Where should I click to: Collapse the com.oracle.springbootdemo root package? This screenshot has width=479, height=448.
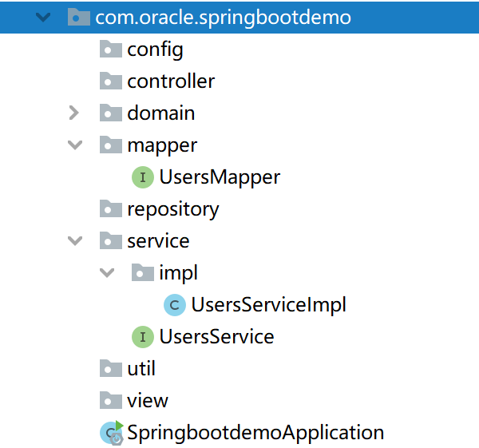pos(42,18)
